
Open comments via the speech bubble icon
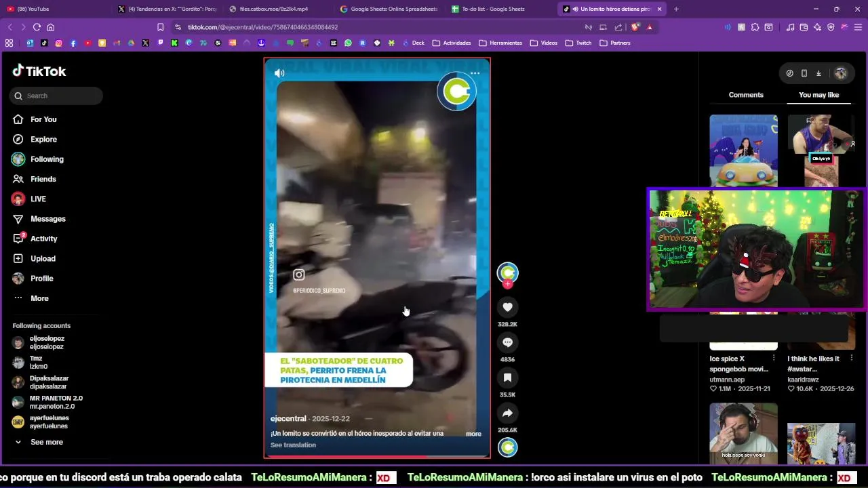pos(507,342)
